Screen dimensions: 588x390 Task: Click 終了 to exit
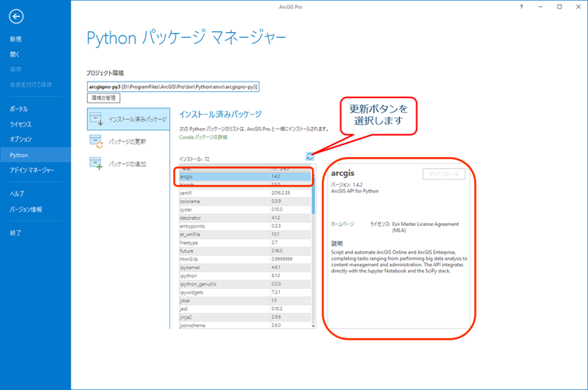coord(16,233)
